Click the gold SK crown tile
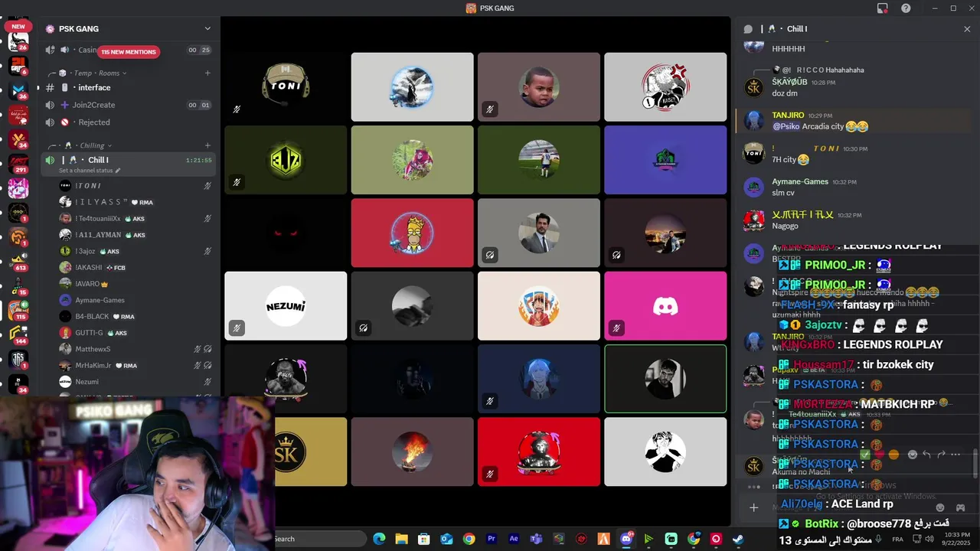The image size is (980, 551). coord(311,452)
